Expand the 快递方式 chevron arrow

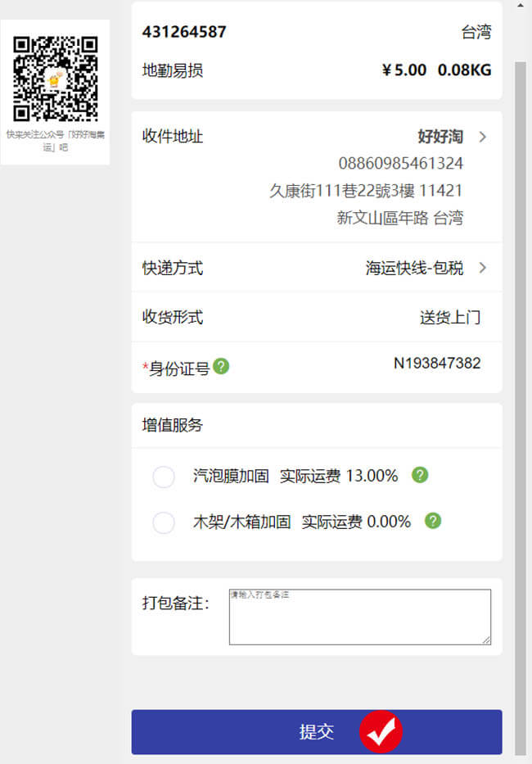click(x=482, y=268)
